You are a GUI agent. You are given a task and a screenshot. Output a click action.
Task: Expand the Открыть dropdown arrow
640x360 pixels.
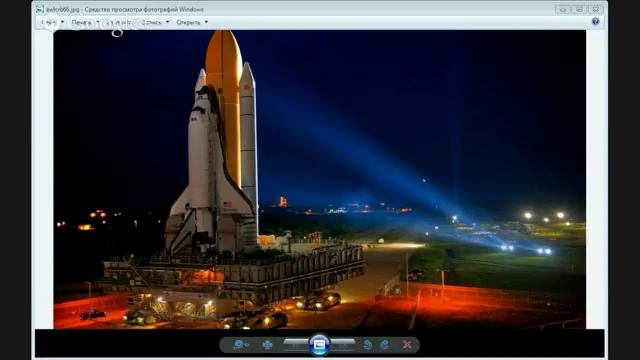coord(206,22)
